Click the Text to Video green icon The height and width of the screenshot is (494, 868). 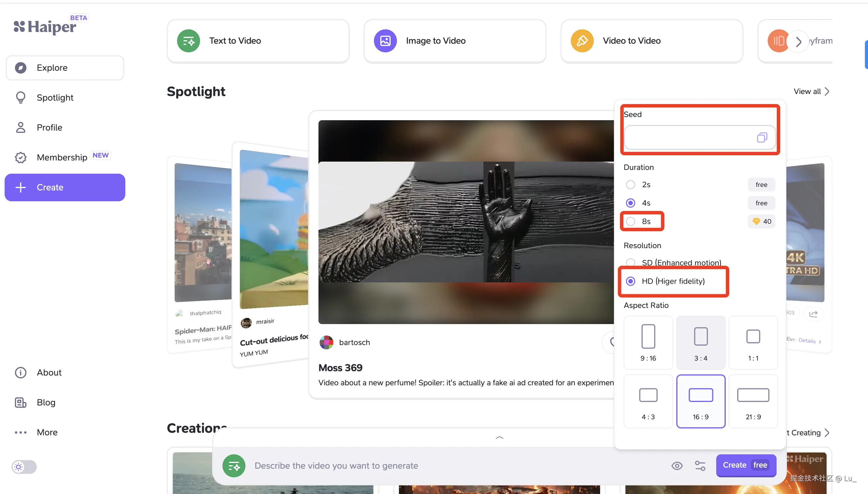point(188,41)
